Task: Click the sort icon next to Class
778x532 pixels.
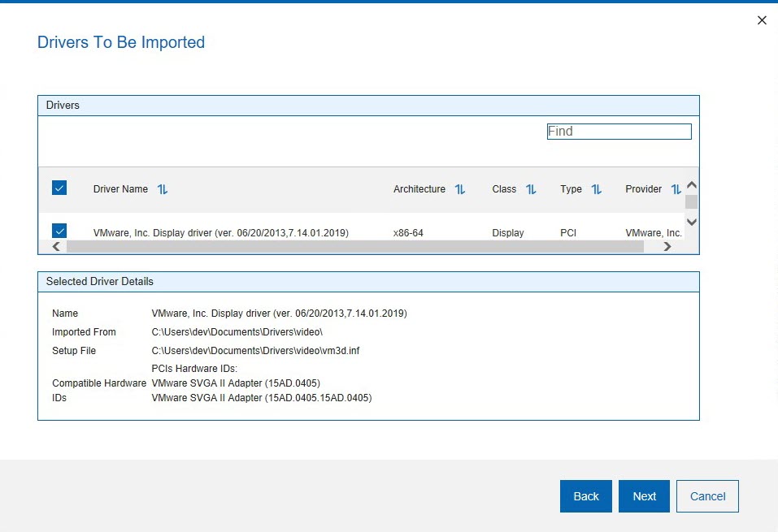Action: point(531,189)
